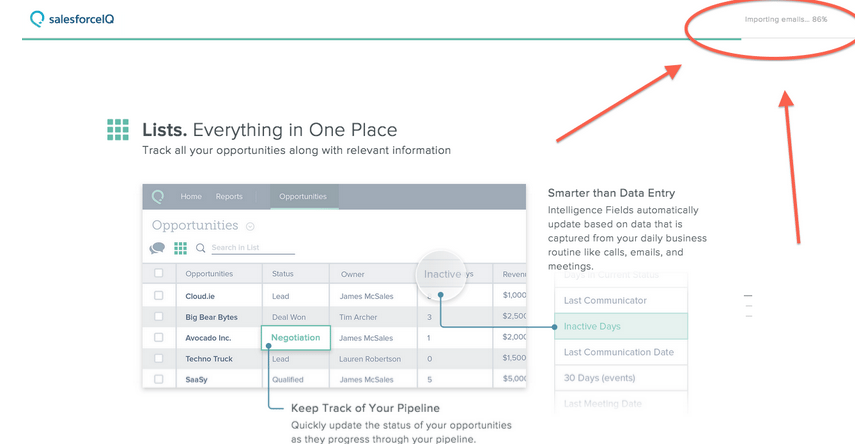Click the Status column header
Screen dimensions: 855x444
point(282,274)
